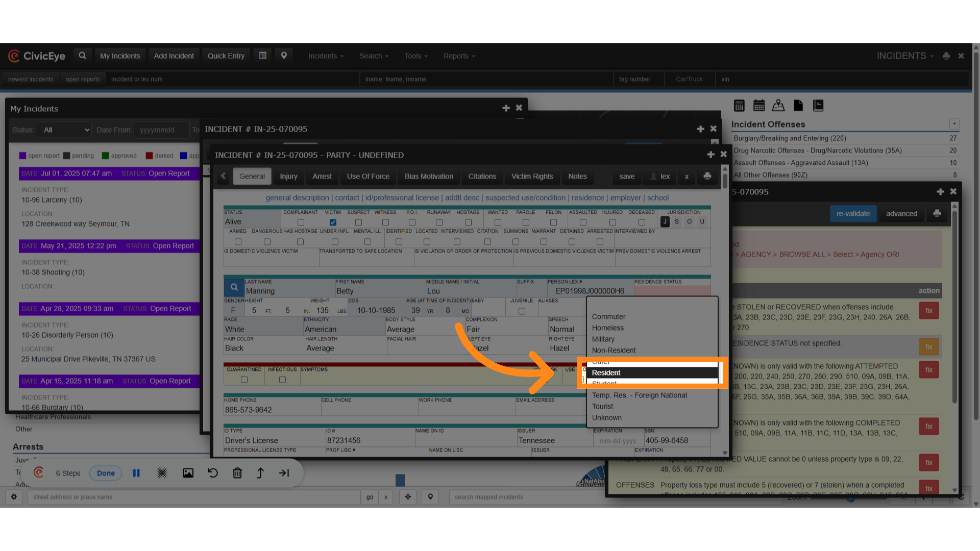The width and height of the screenshot is (980, 551).
Task: Open the Search menu dropdown
Action: [374, 56]
